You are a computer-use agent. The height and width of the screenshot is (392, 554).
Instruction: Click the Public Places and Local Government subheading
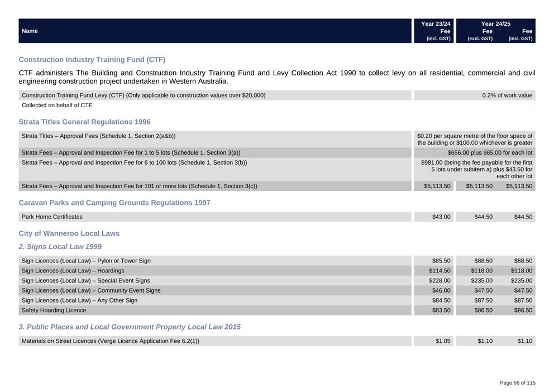(x=130, y=327)
